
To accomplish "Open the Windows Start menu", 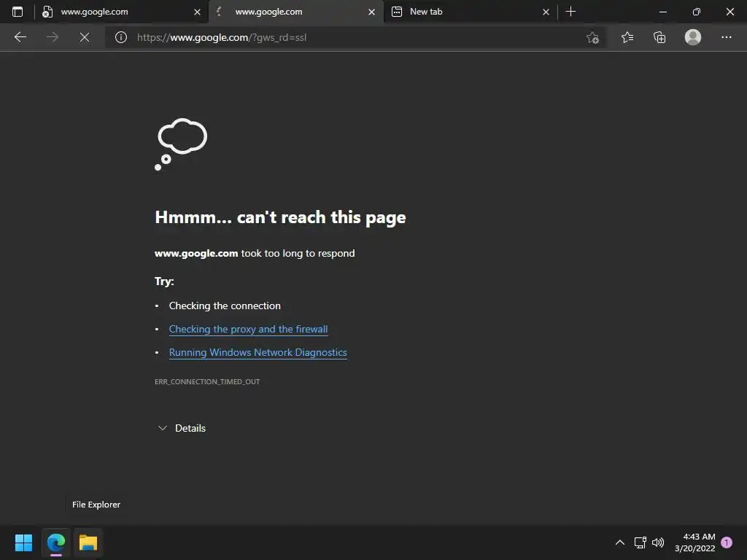I will click(23, 542).
